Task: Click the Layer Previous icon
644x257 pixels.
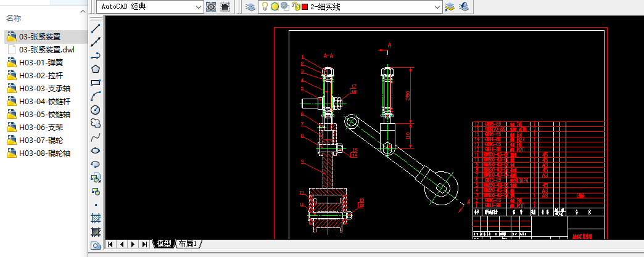Action: 464,7
